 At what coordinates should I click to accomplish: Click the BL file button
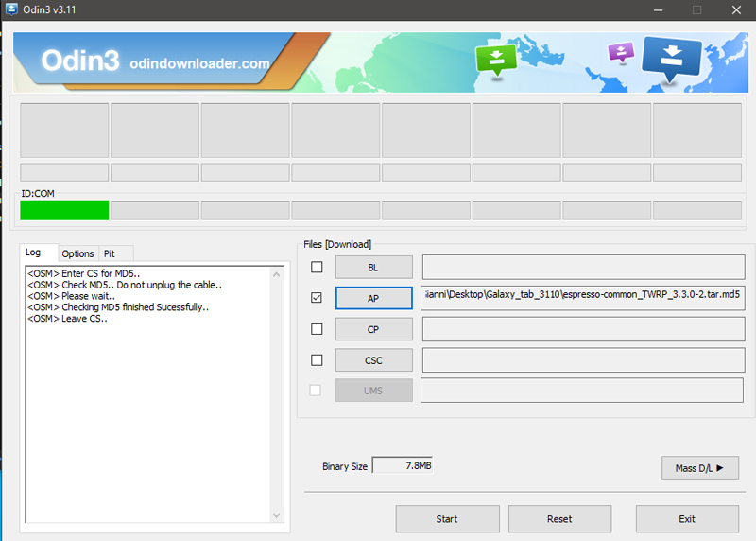pyautogui.click(x=373, y=268)
